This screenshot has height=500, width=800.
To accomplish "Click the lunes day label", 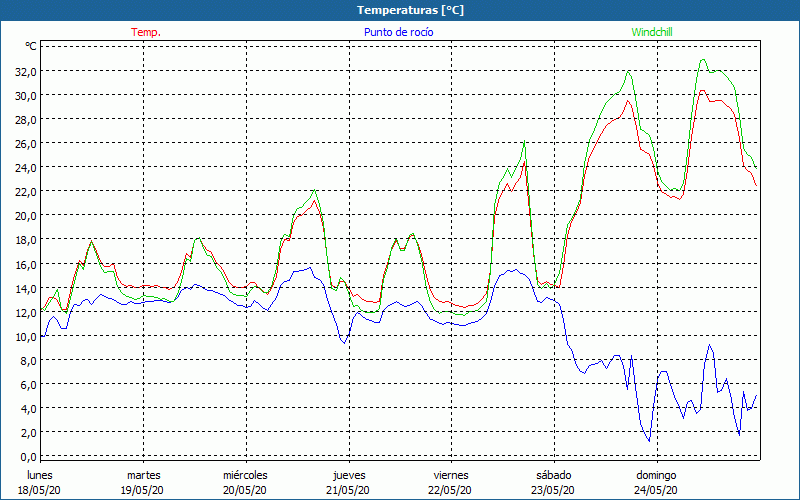I will [40, 475].
